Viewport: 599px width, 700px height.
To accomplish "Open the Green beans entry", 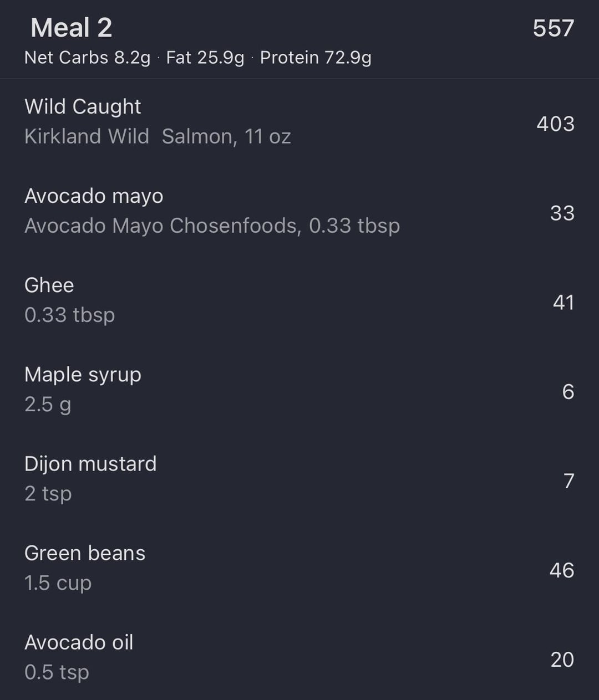I will [85, 553].
